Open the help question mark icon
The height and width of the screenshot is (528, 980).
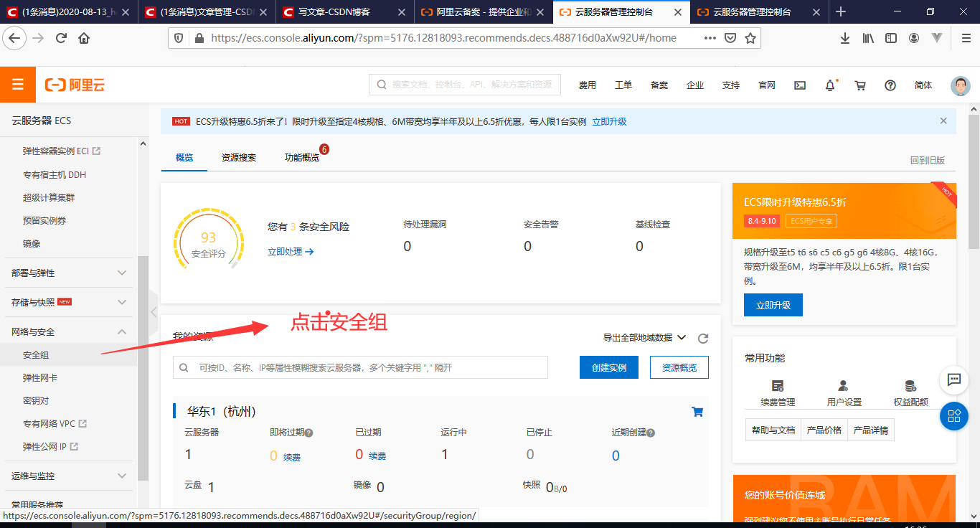tap(890, 85)
